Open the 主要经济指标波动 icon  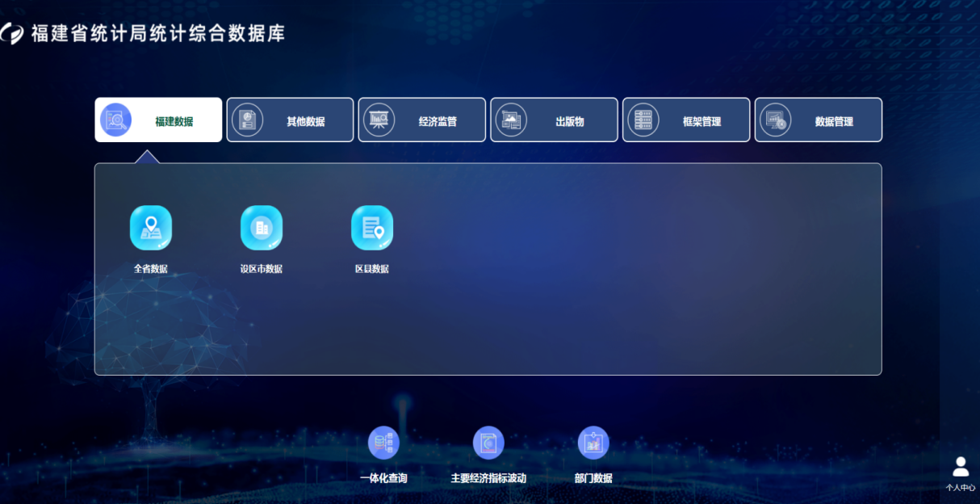[488, 443]
